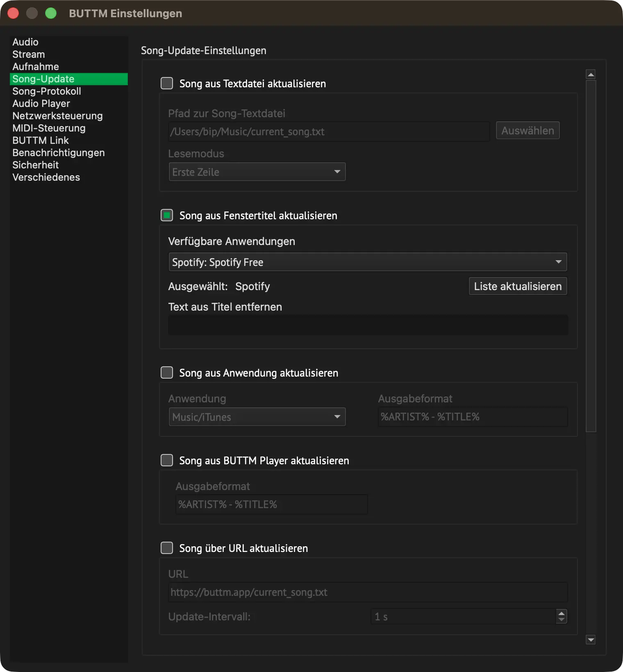This screenshot has height=672, width=623.
Task: Click the scrollbar up arrow
Action: [x=591, y=74]
